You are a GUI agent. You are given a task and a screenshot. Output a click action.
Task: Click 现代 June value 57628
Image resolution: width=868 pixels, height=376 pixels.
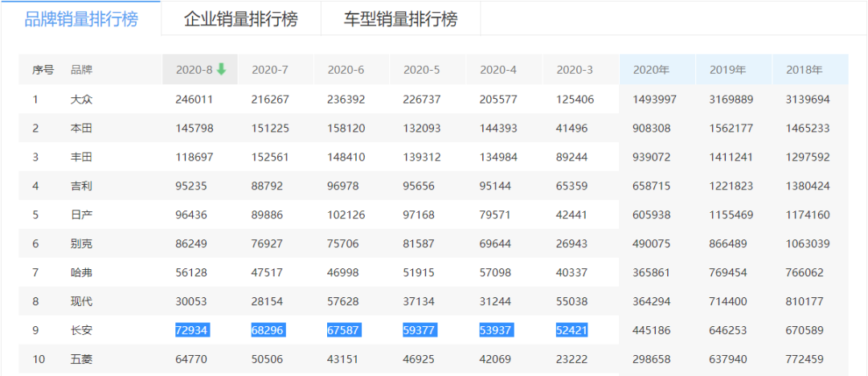tap(343, 302)
